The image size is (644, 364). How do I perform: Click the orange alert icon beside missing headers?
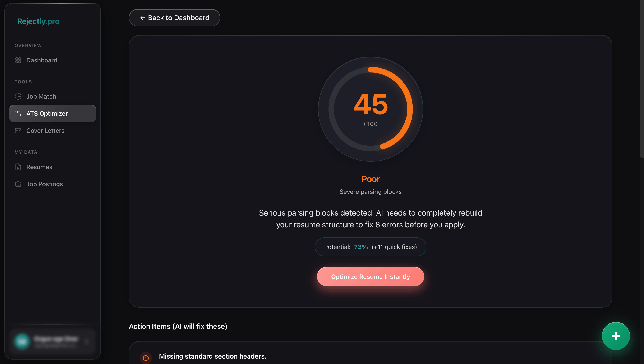click(x=146, y=358)
